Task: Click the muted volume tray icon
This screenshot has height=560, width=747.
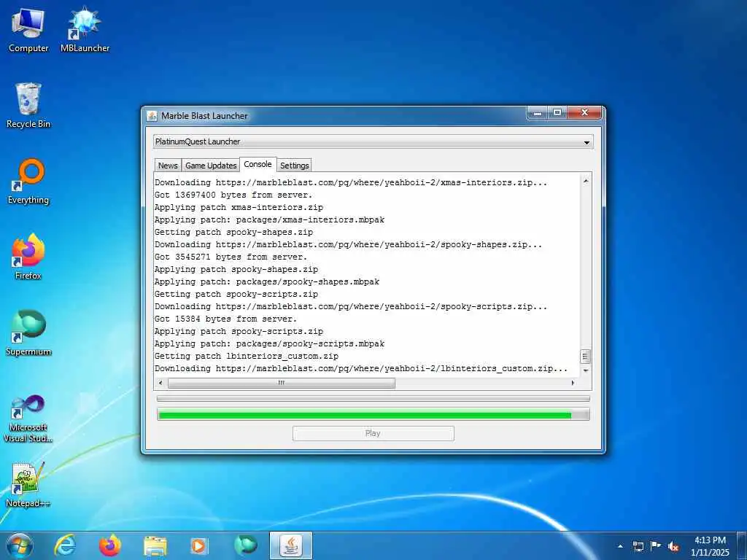Action: (x=673, y=546)
